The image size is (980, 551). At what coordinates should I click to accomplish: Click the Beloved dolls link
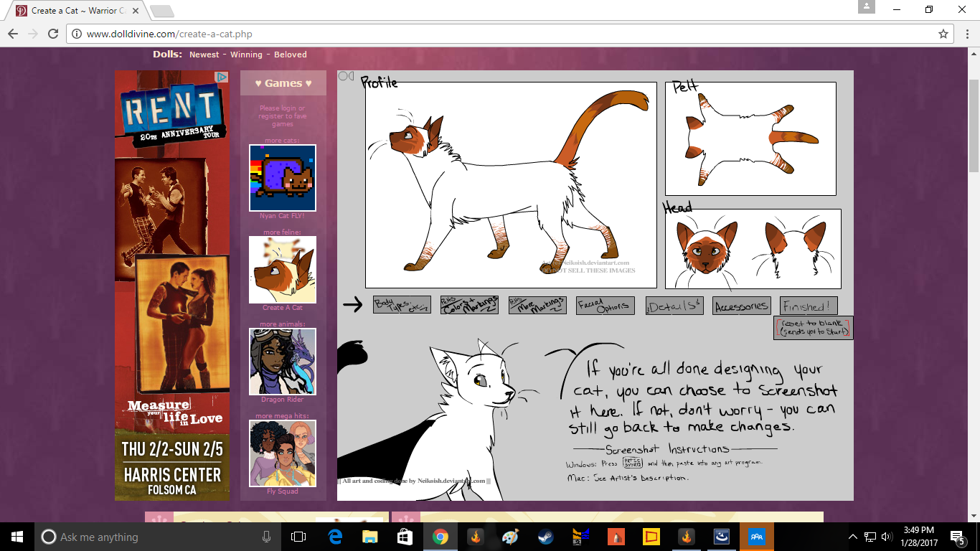[290, 55]
